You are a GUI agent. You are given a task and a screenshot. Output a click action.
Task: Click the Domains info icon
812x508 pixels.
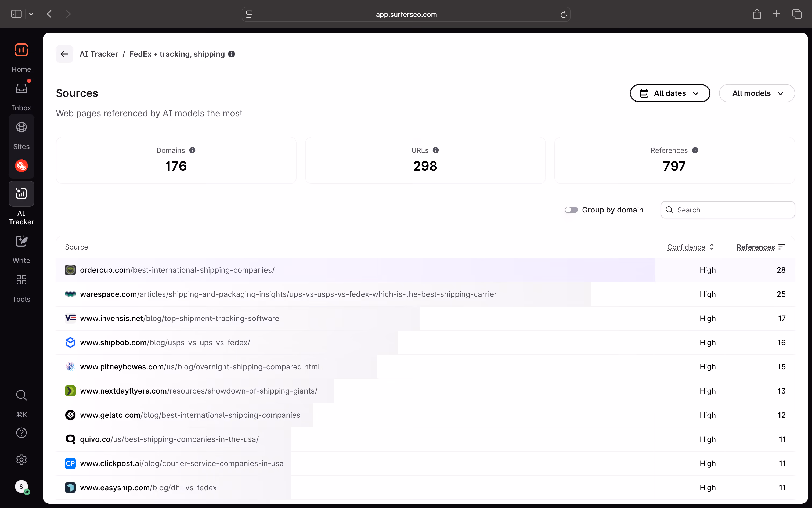(x=192, y=150)
